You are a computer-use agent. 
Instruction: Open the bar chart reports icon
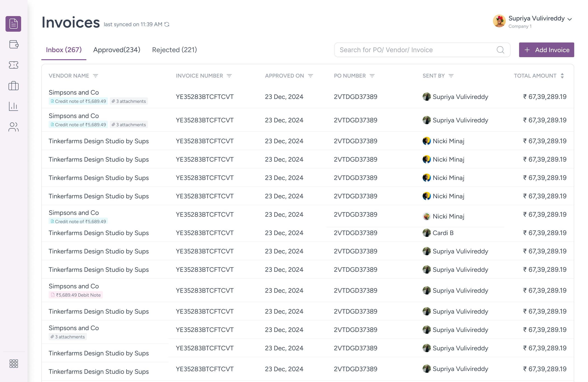(14, 107)
